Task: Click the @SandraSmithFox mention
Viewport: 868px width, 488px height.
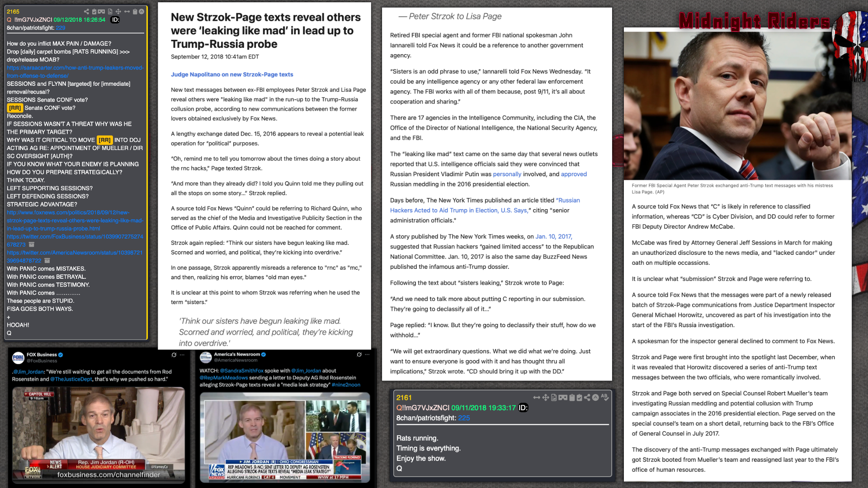Action: [241, 371]
